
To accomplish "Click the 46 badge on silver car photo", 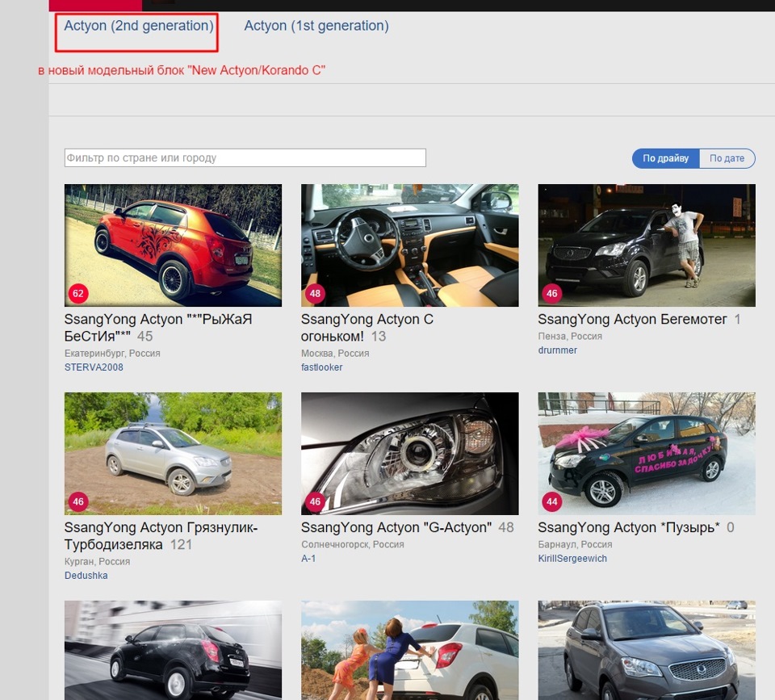I will (78, 501).
